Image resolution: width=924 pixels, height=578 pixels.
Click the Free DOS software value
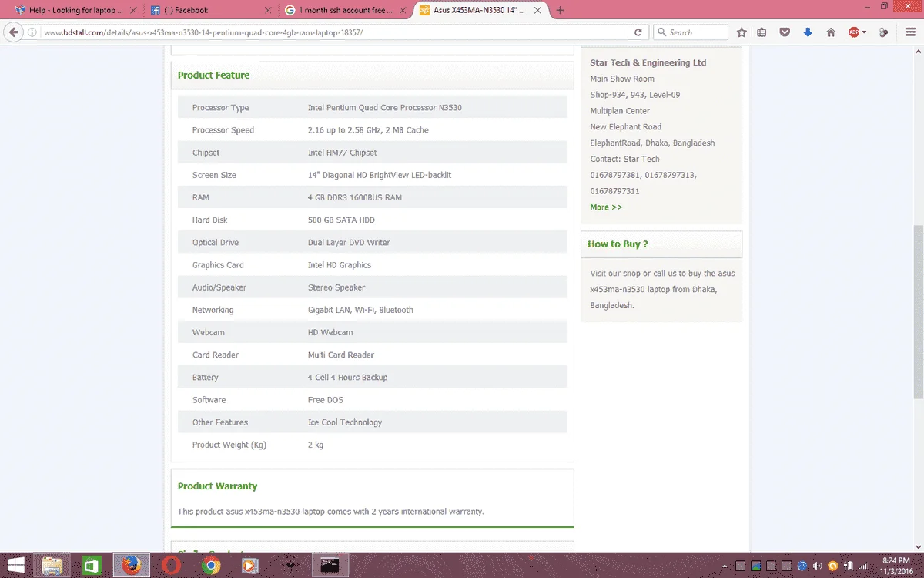[x=326, y=400]
